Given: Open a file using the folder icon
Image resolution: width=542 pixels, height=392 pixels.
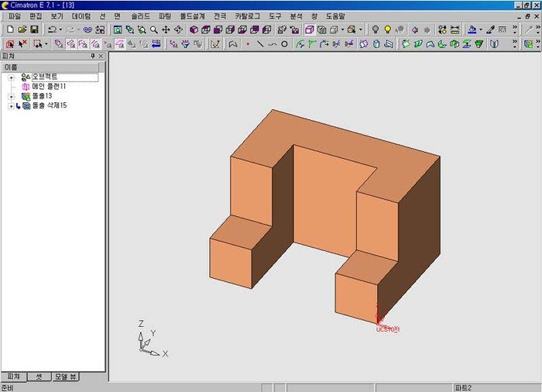Looking at the screenshot, I should pyautogui.click(x=22, y=29).
